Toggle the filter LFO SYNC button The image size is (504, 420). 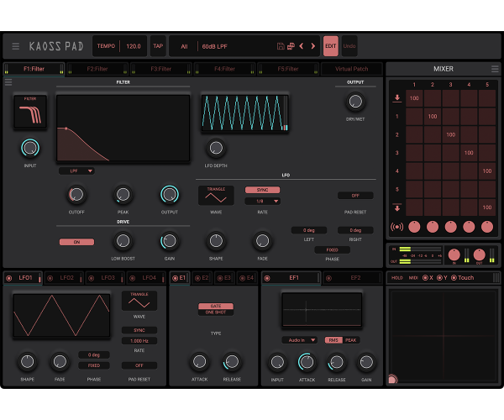pyautogui.click(x=262, y=190)
